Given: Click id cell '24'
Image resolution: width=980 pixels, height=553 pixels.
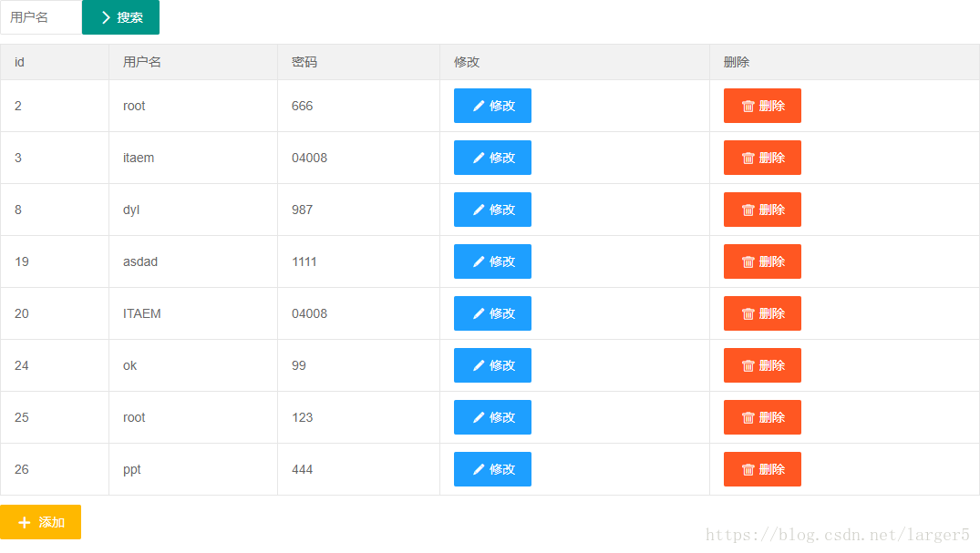Looking at the screenshot, I should click(55, 365).
